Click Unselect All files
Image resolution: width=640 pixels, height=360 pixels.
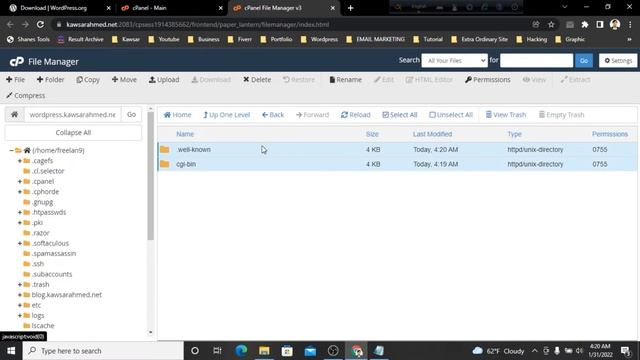[x=451, y=115]
